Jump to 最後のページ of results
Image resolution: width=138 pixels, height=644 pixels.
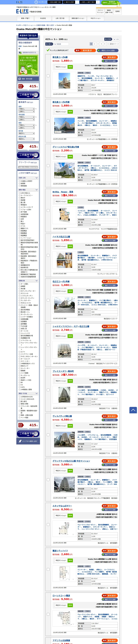113,44
